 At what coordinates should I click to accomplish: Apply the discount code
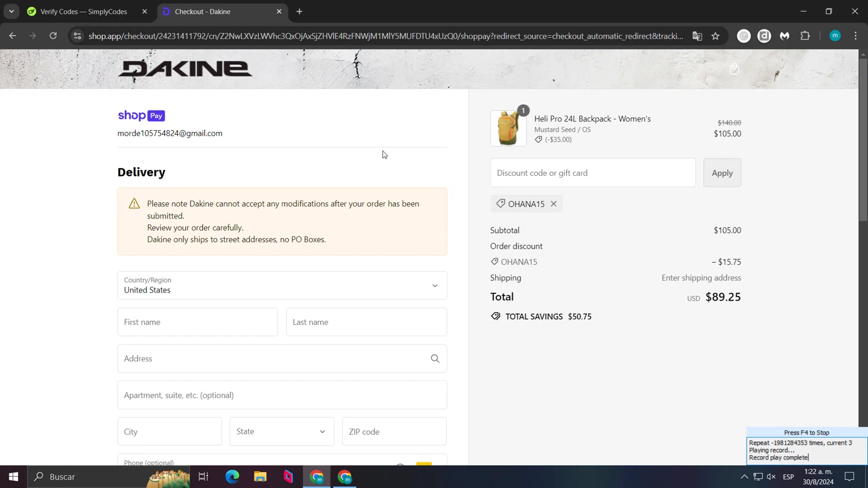click(x=722, y=173)
